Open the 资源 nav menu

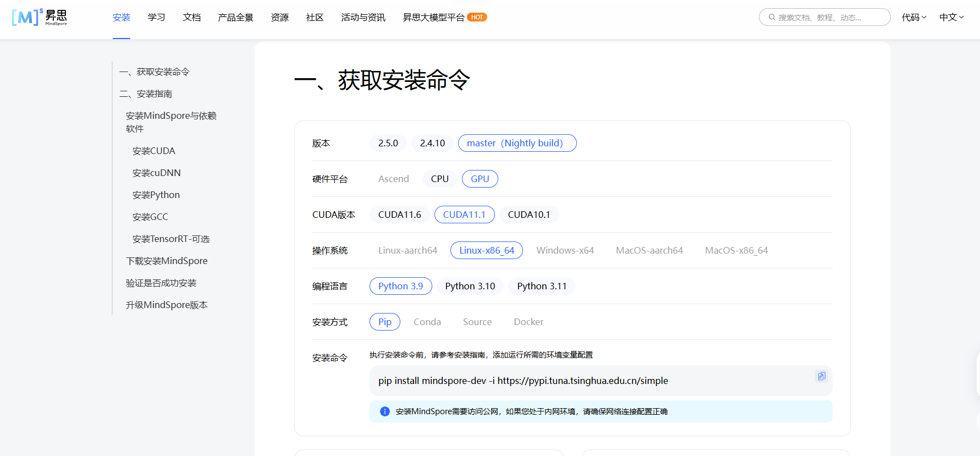click(280, 17)
